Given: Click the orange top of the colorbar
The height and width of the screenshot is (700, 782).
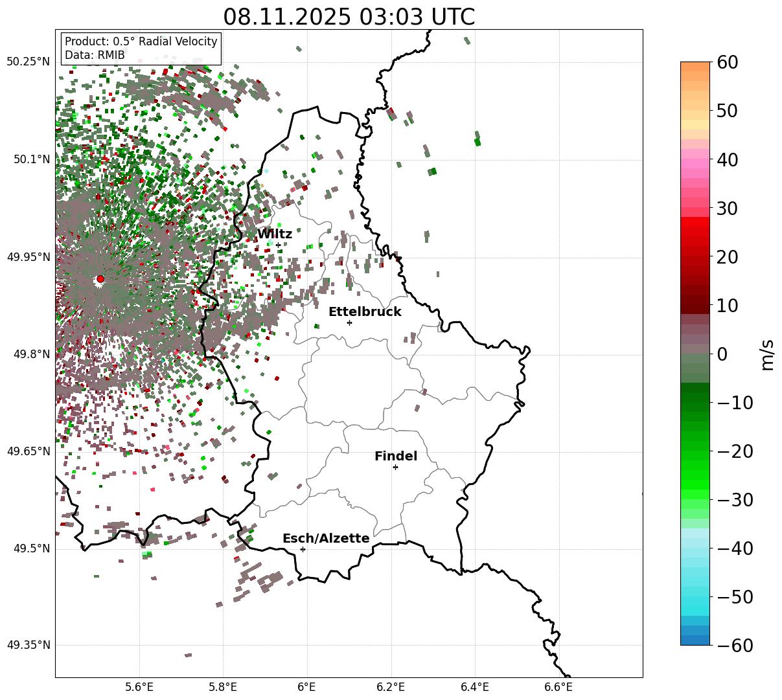Looking at the screenshot, I should [x=695, y=67].
